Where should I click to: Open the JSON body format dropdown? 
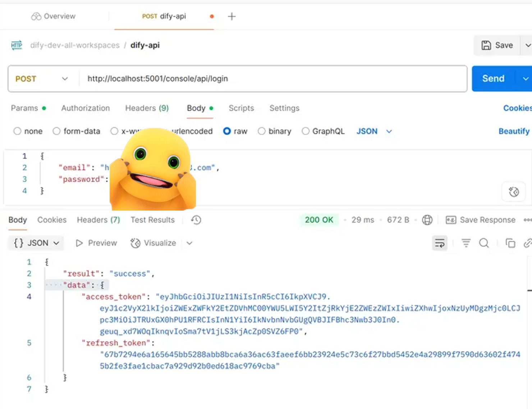tap(374, 131)
